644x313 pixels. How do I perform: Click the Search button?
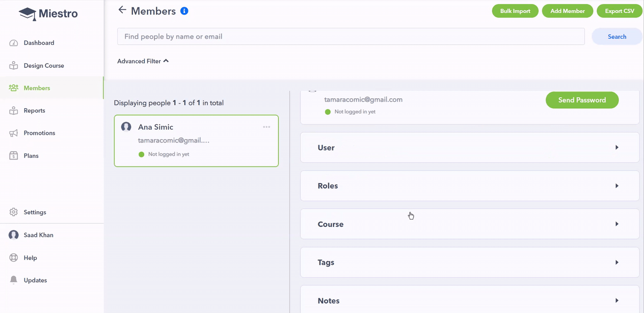(x=617, y=37)
